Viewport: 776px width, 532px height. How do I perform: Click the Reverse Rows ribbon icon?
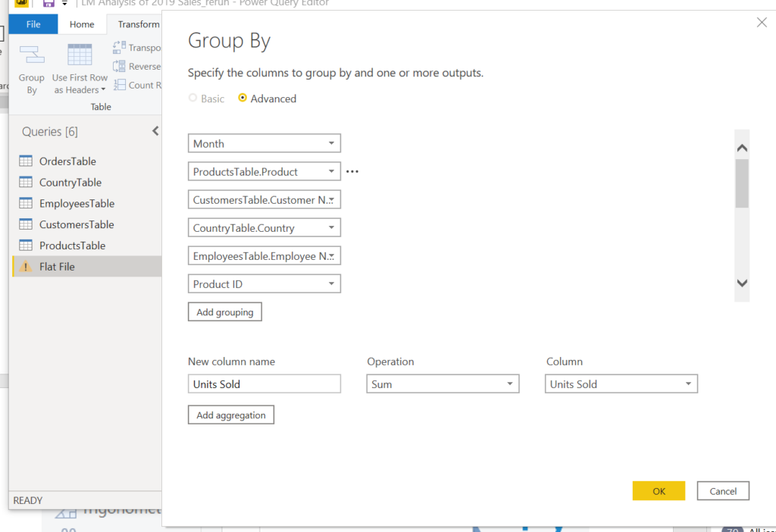point(120,67)
